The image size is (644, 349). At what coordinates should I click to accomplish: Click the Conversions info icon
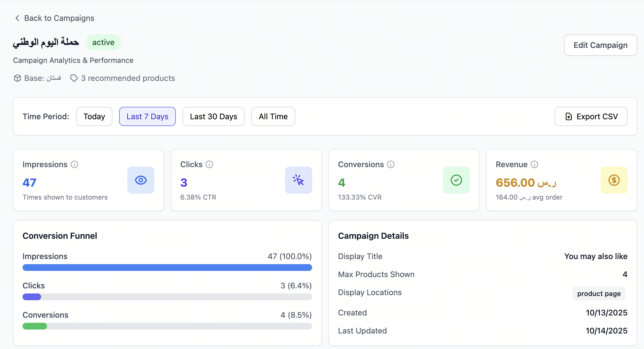click(x=391, y=164)
